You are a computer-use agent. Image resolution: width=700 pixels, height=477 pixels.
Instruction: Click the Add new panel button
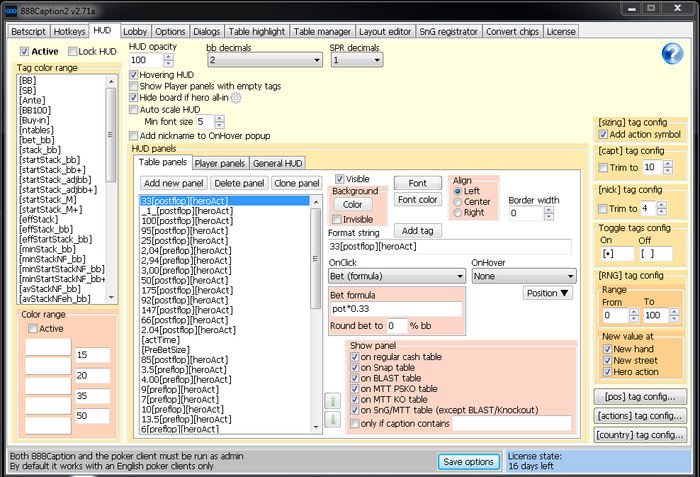[174, 183]
